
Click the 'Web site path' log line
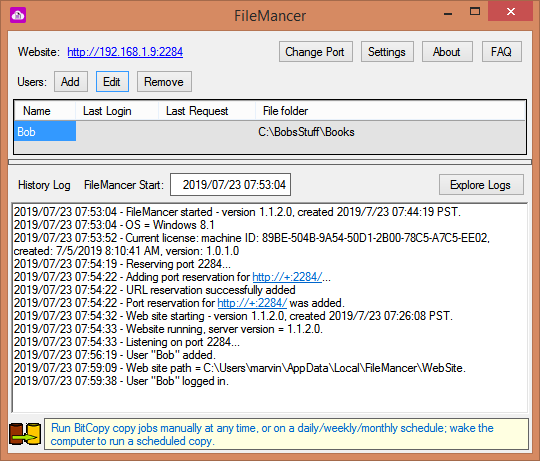click(240, 368)
